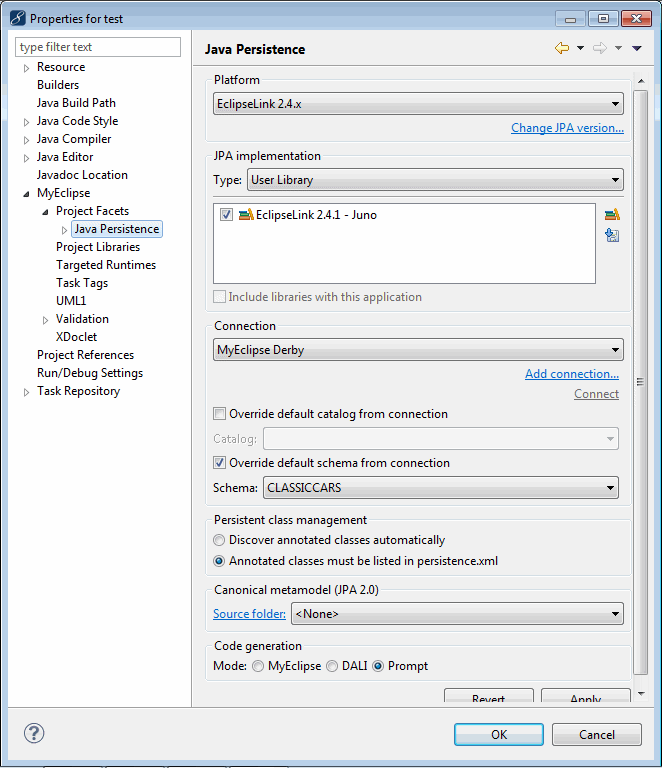Open the Platform EclipseLink 2.4.x dropdown
Viewport: 662px width, 768px height.
pos(418,103)
